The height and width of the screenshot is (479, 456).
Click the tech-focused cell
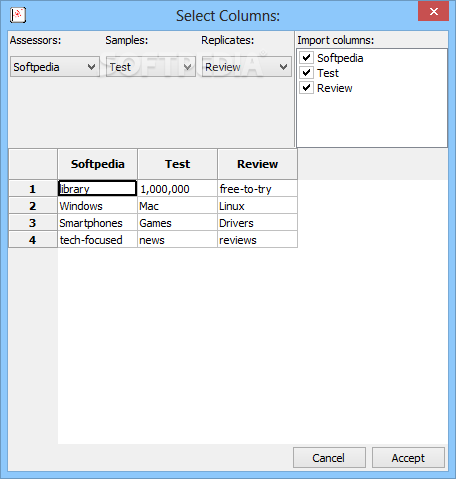(x=97, y=240)
